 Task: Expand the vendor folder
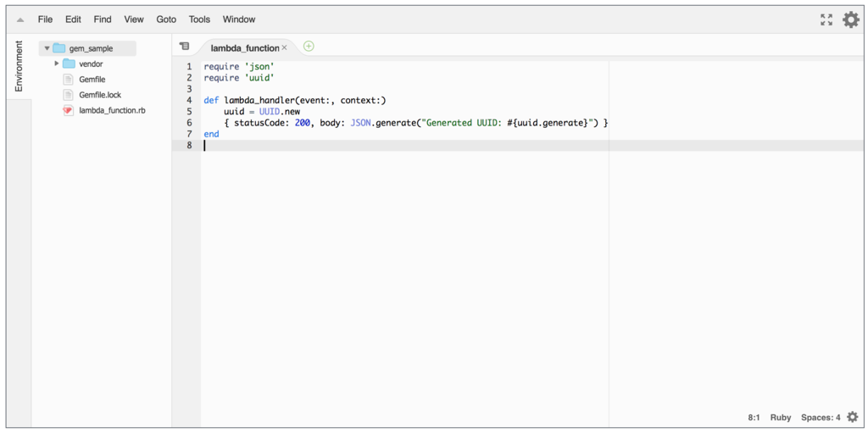tap(57, 64)
